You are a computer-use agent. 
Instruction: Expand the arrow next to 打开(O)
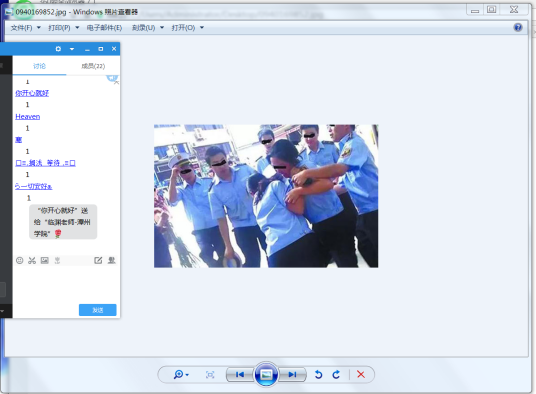[202, 28]
